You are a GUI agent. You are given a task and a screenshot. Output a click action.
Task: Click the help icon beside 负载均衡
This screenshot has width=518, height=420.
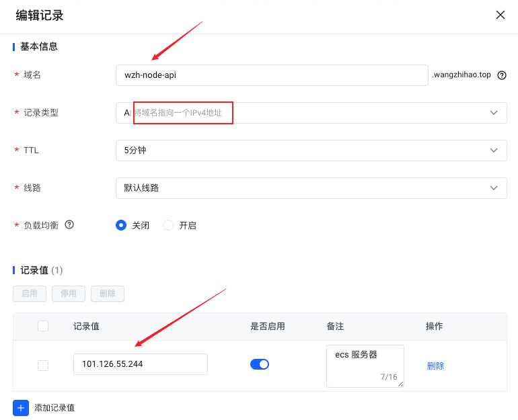(x=69, y=225)
